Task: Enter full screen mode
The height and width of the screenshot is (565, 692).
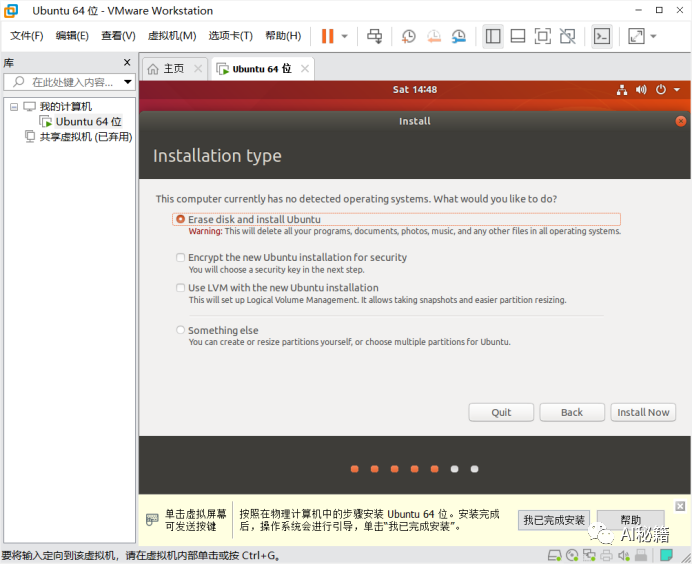Action: 542,36
